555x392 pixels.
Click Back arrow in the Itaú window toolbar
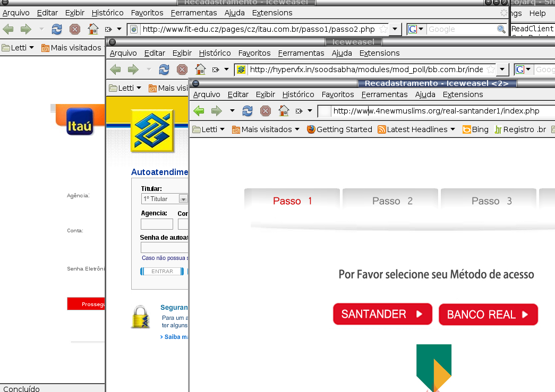(x=8, y=29)
